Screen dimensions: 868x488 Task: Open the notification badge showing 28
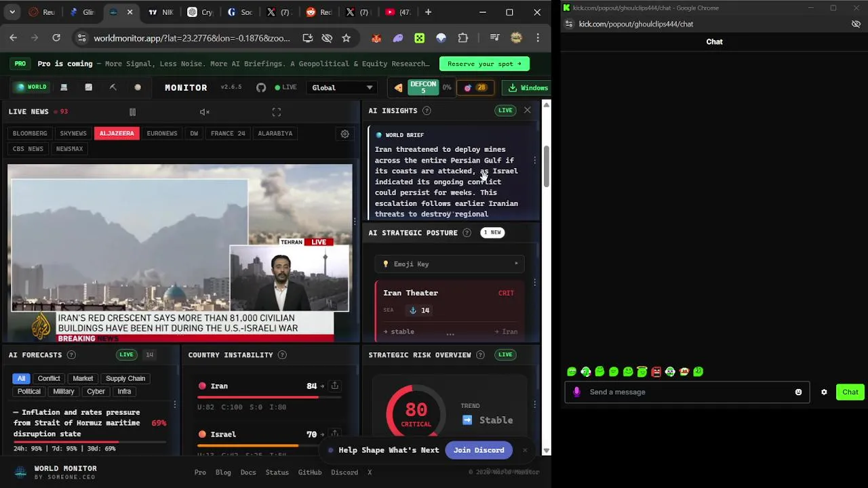coord(475,87)
